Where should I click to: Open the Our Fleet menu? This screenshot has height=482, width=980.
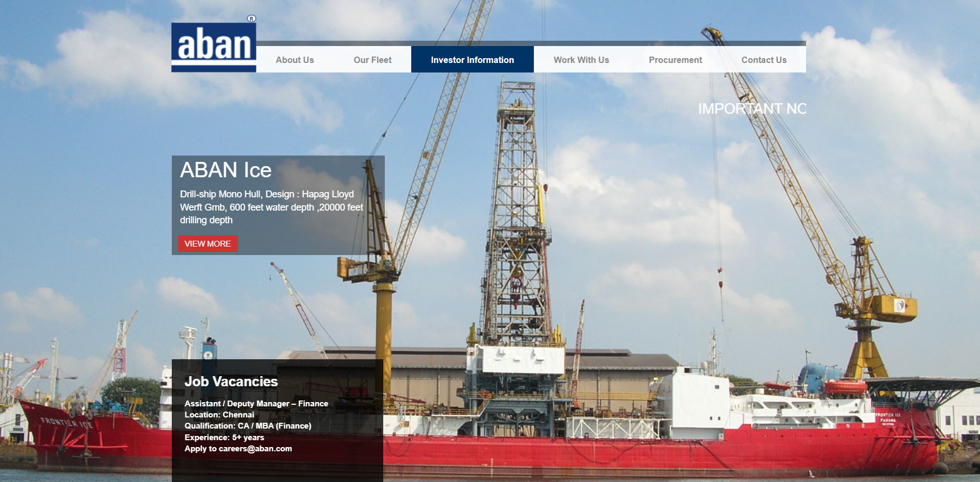pyautogui.click(x=373, y=60)
